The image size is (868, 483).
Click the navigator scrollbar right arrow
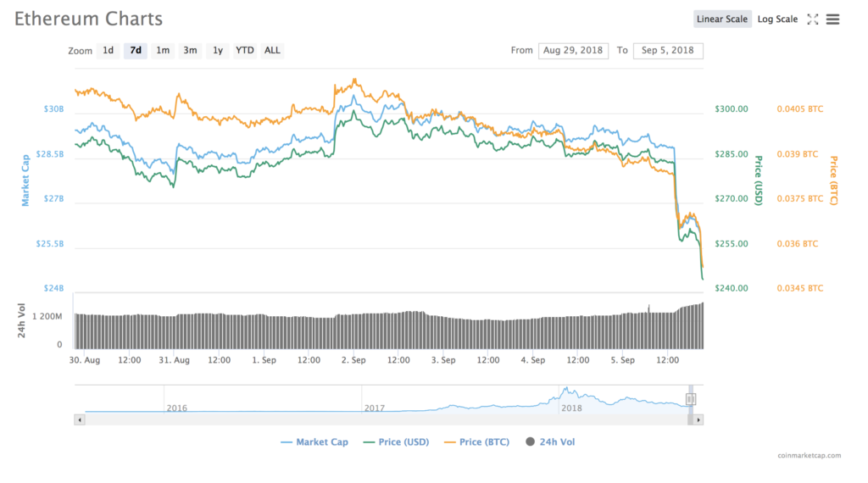[x=699, y=419]
